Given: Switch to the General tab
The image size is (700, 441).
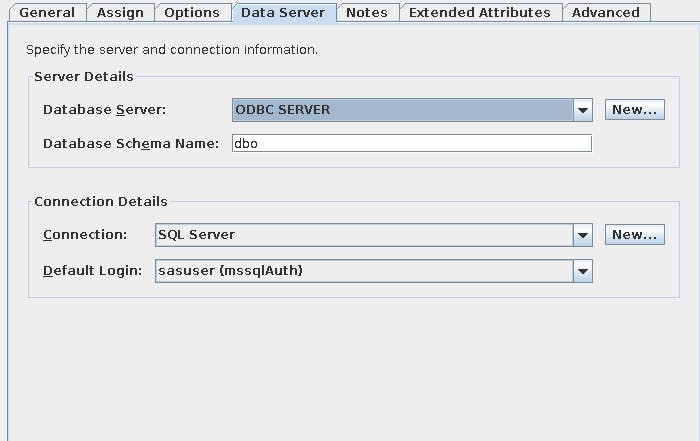Looking at the screenshot, I should click(47, 13).
